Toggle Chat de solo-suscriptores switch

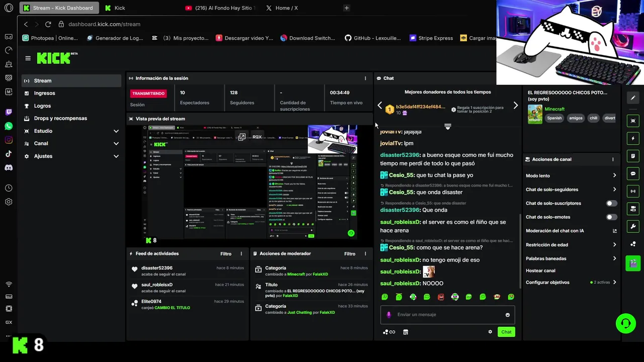click(x=611, y=204)
